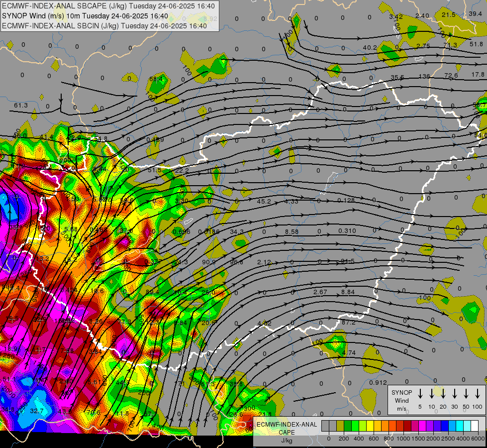Click the map value 34.3
Image resolution: width=487 pixels, height=448 pixels.
coord(237,232)
